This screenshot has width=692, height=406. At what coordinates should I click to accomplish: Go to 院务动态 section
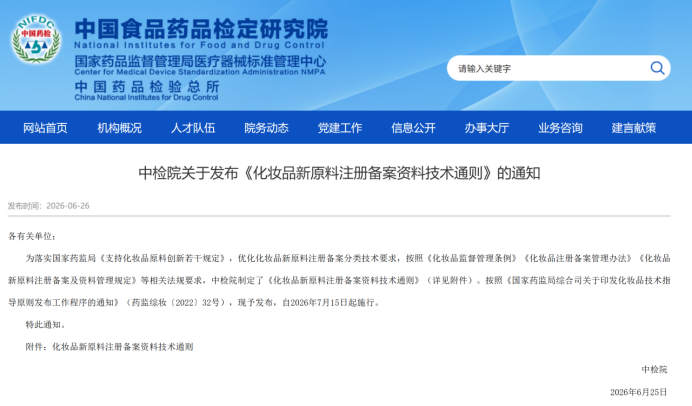coord(266,128)
